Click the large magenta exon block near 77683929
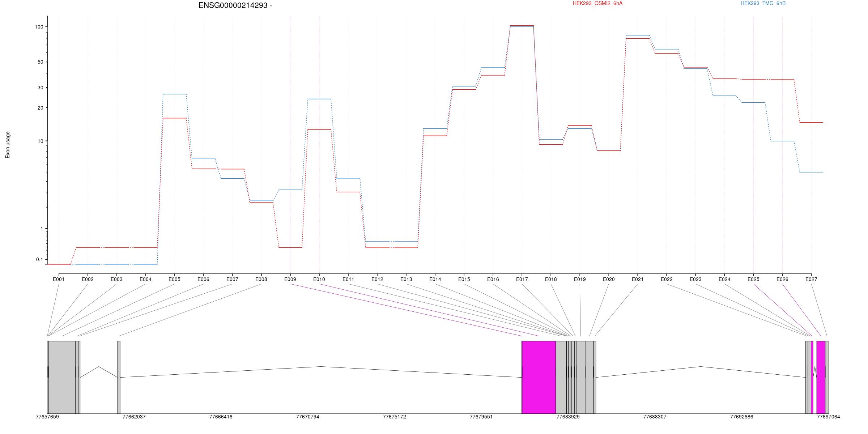The image size is (868, 434). click(539, 377)
